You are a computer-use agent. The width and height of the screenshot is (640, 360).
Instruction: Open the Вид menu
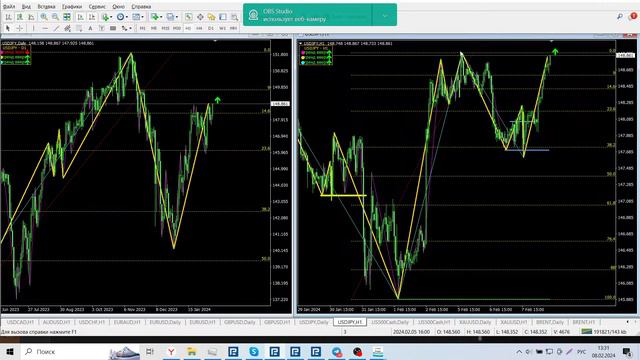coord(27,7)
